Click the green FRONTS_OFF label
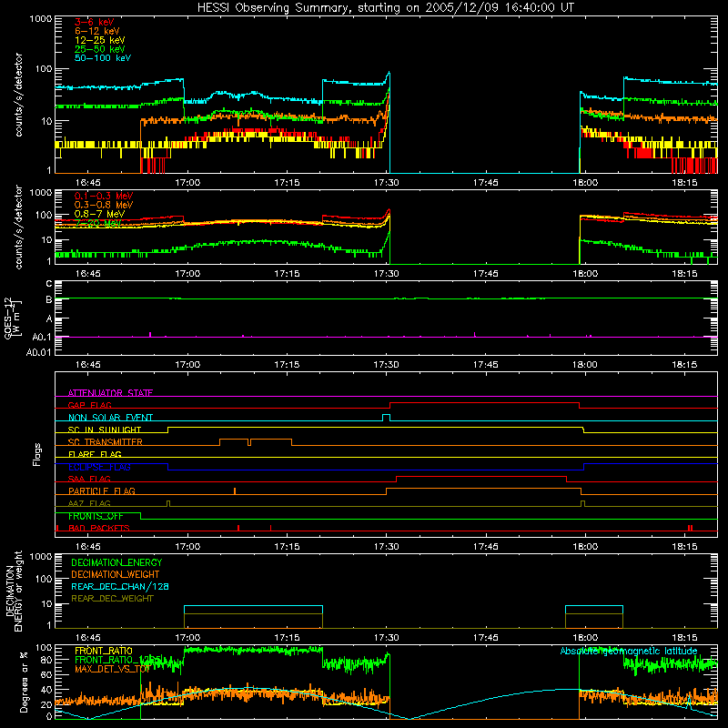The width and height of the screenshot is (728, 728). [96, 516]
